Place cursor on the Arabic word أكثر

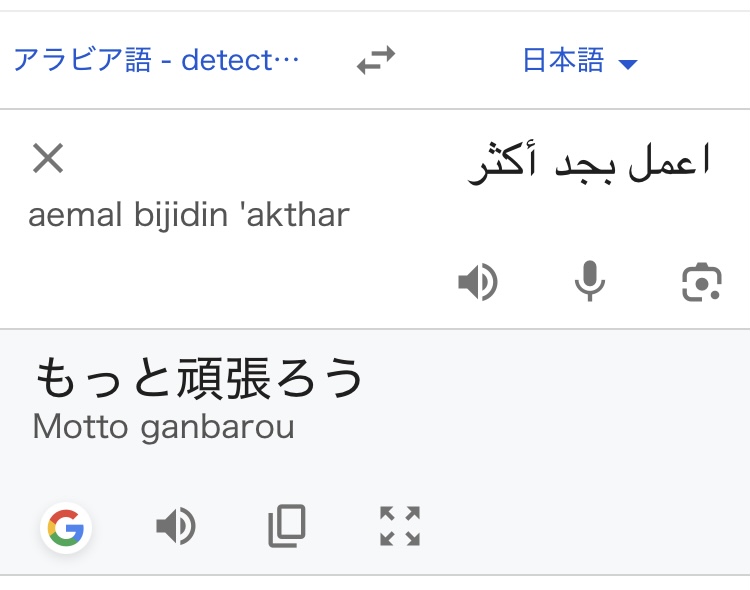500,162
